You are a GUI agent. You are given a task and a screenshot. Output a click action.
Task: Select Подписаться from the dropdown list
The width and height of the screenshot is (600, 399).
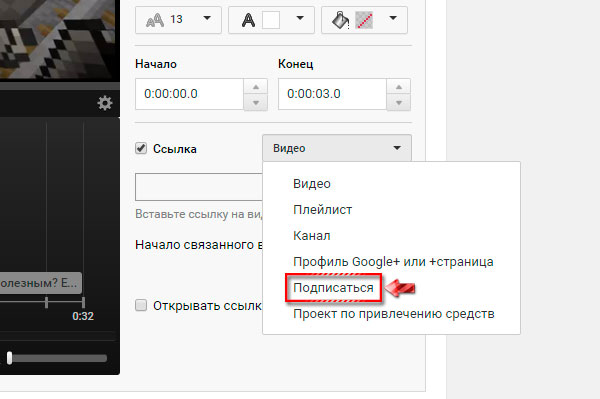pos(333,288)
